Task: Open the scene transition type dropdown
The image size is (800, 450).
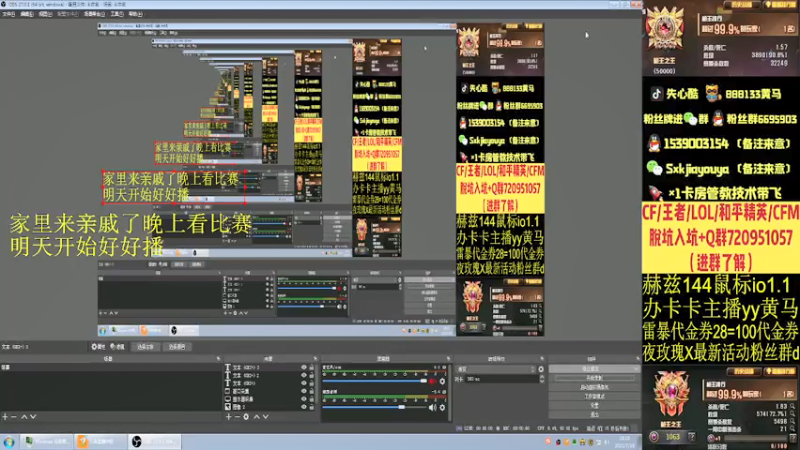Action: [496, 369]
